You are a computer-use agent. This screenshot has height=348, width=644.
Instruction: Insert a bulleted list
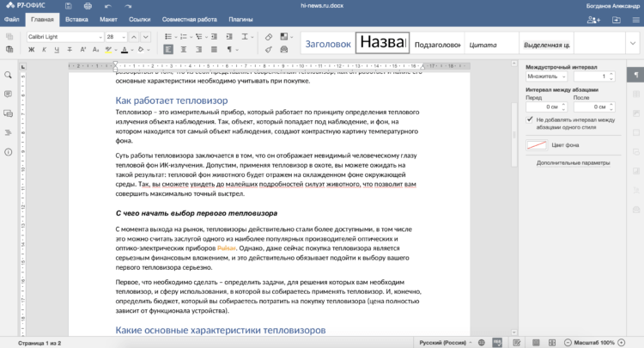click(168, 37)
